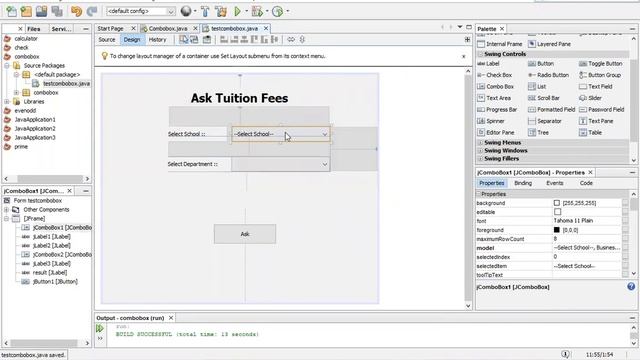
Task: Switch to Design view
Action: pyautogui.click(x=132, y=40)
